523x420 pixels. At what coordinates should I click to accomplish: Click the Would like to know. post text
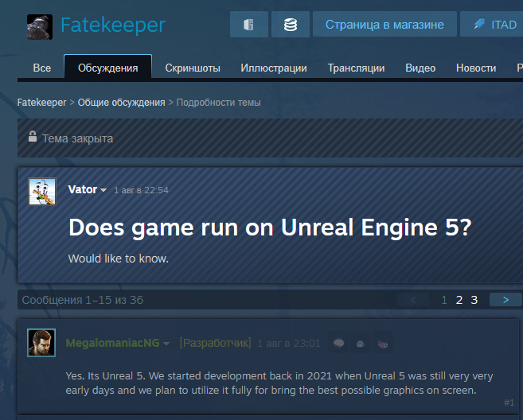click(119, 259)
